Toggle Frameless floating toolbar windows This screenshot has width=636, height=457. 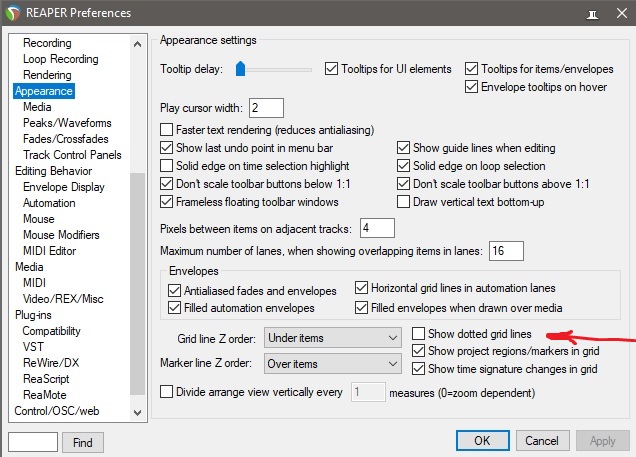click(166, 202)
